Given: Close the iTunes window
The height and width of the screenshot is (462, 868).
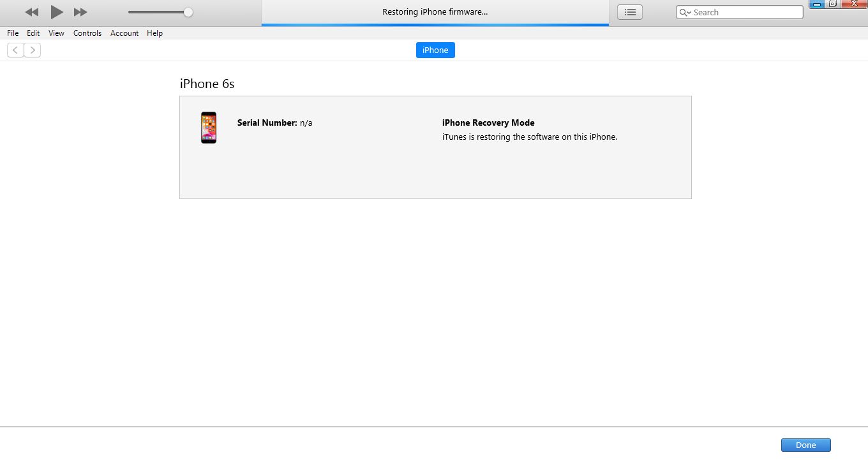Looking at the screenshot, I should coord(854,4).
